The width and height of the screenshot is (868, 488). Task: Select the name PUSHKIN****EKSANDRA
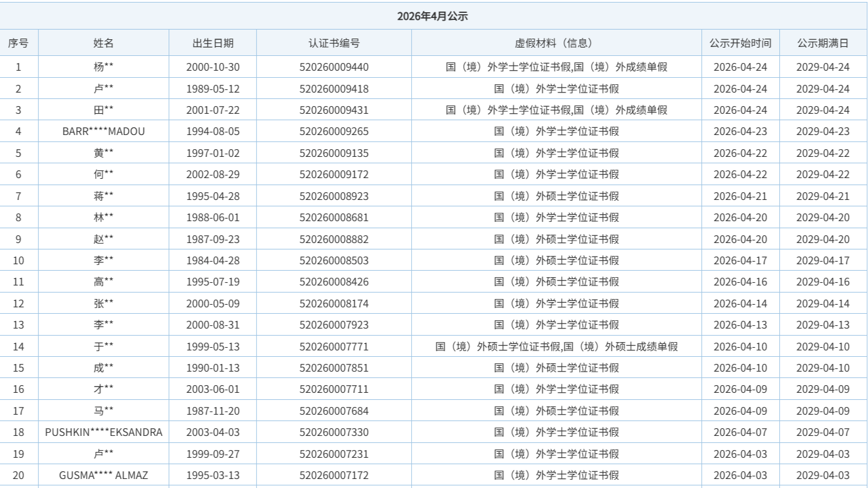tap(104, 433)
